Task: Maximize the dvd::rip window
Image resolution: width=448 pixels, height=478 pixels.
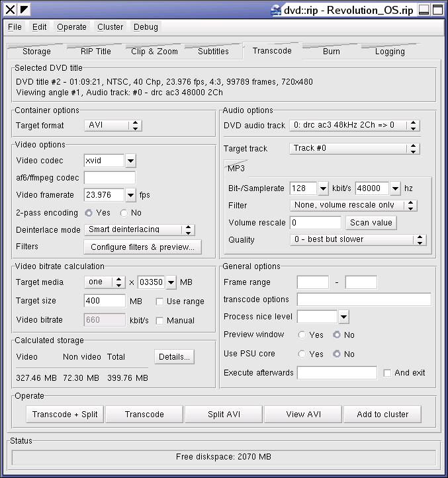Action: point(437,10)
